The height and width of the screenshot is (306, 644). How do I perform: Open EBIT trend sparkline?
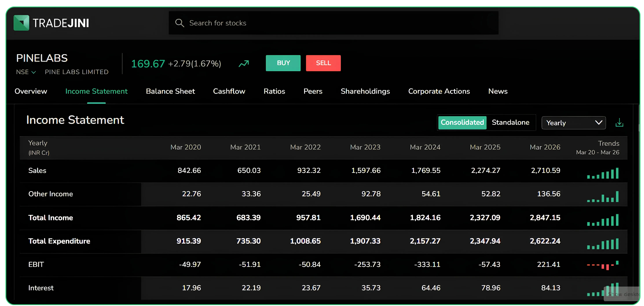[x=603, y=265]
